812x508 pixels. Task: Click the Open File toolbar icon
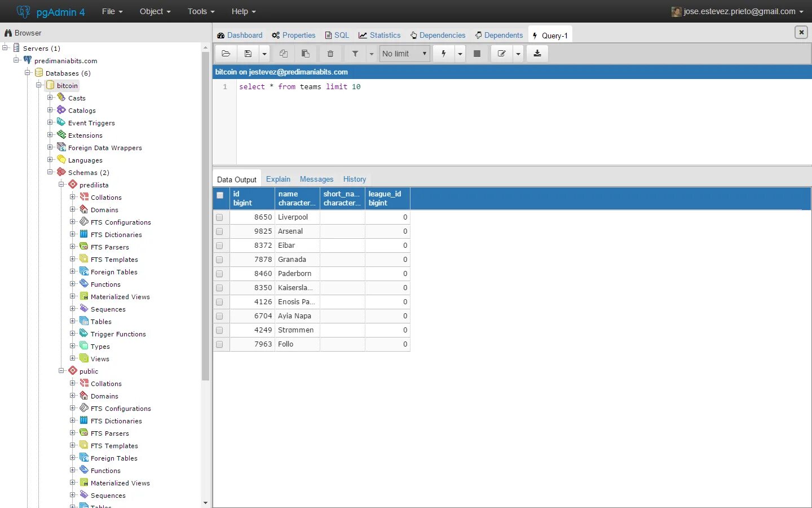coord(226,54)
